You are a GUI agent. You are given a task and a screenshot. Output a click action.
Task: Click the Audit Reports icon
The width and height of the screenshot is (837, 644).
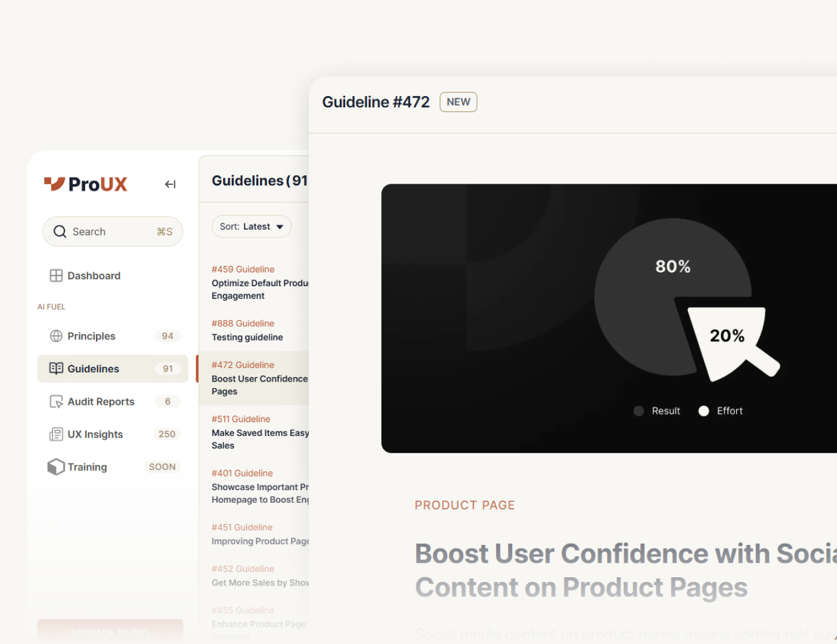click(x=56, y=402)
